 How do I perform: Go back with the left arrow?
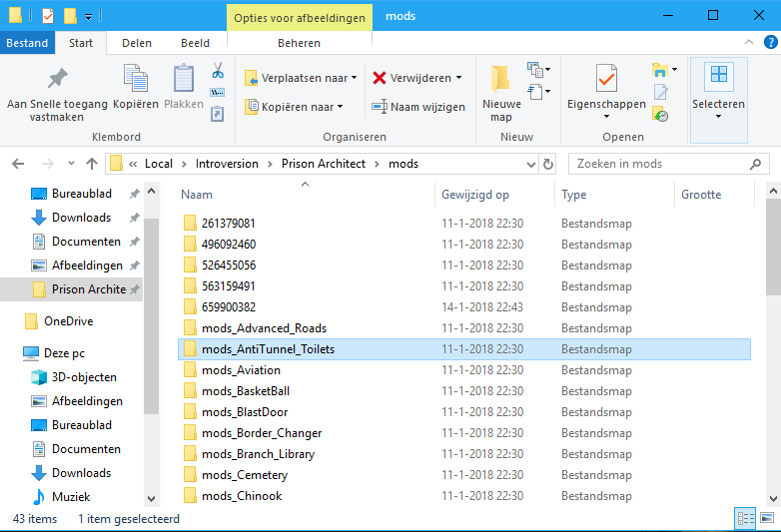tap(18, 164)
